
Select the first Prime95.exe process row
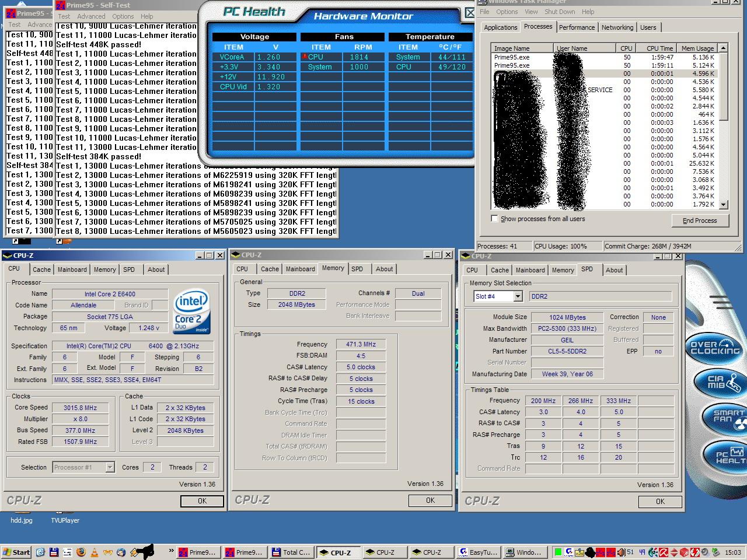coord(605,57)
